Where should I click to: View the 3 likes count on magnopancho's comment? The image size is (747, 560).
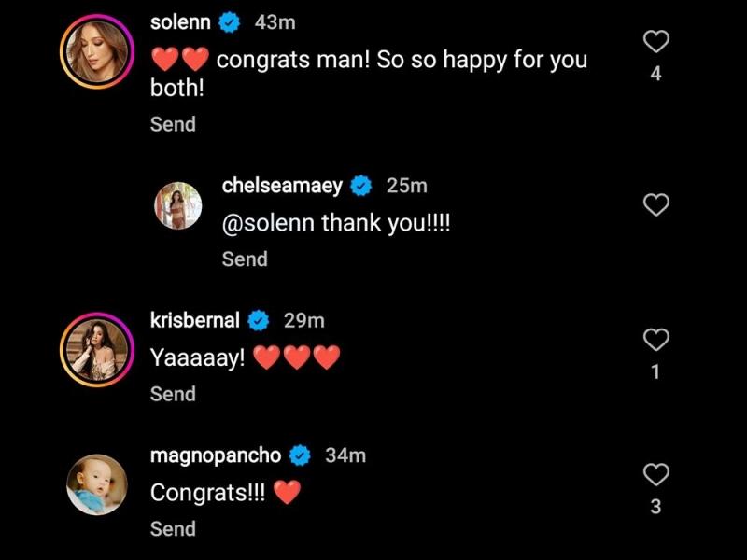(x=655, y=507)
